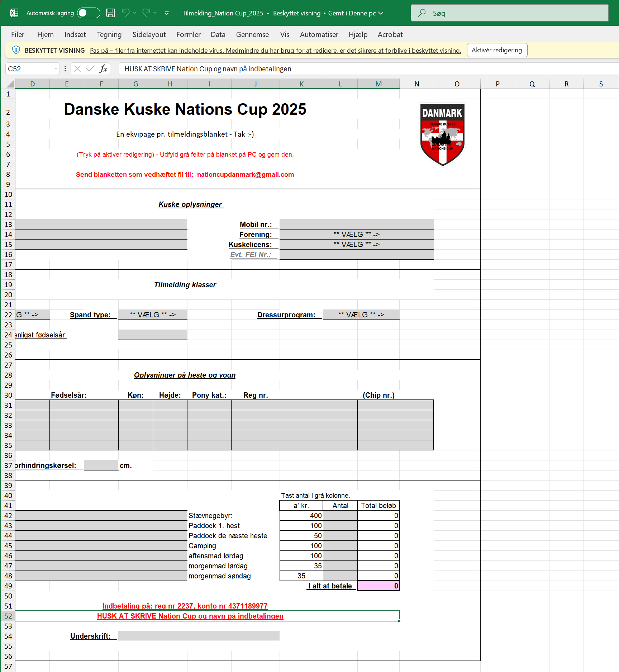Click the formula bar text field
Screen dimensions: 619x672
coord(368,69)
